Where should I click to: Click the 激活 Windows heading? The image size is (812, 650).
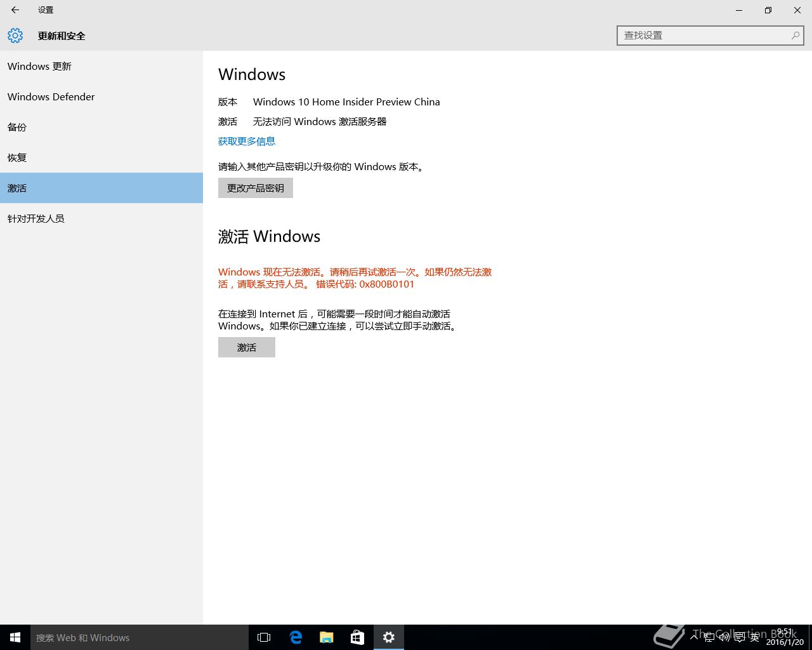(x=269, y=236)
